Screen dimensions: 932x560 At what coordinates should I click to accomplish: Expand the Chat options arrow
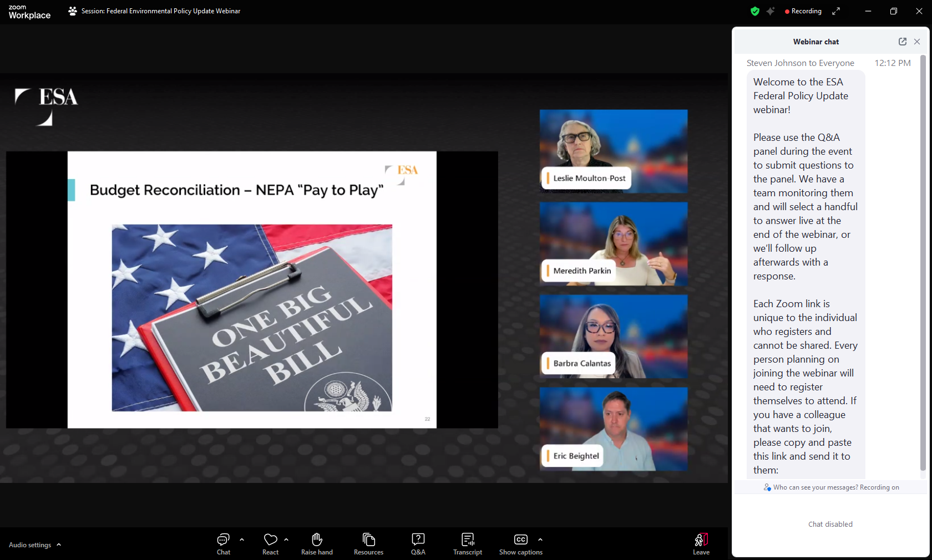242,539
